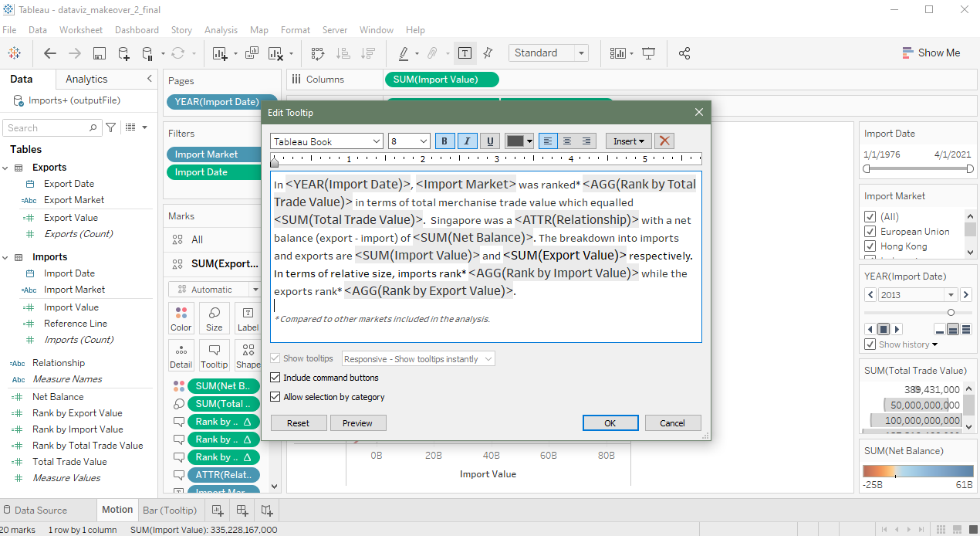The height and width of the screenshot is (536, 980).
Task: Open the tooltip text color swatch
Action: [x=515, y=141]
